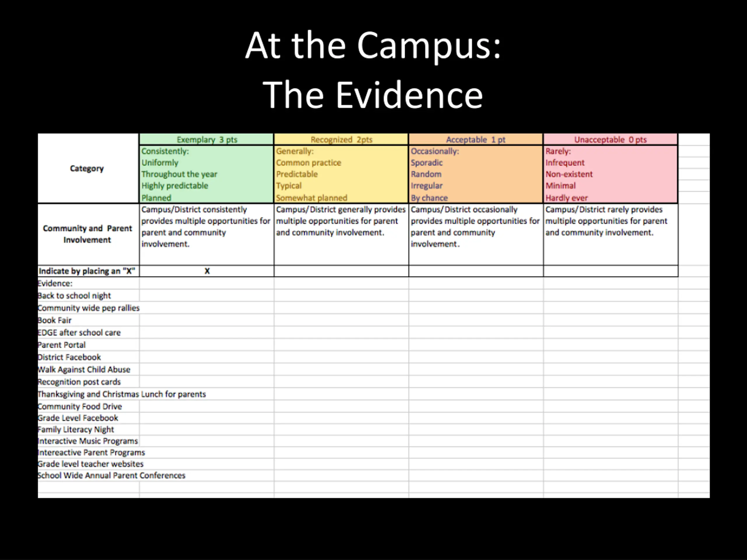Screen dimensions: 747x560
Task: Click the 'X' mark under Exemplary column
Action: tap(207, 271)
